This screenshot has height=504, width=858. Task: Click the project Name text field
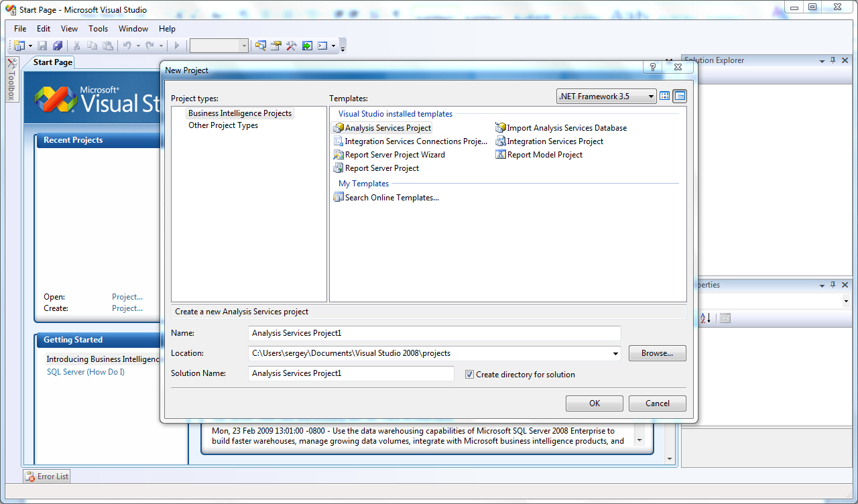[434, 333]
